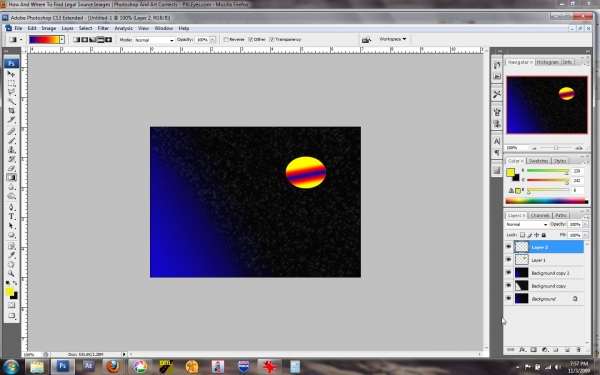Select the Move tool
This screenshot has height=375, width=600.
[x=11, y=73]
